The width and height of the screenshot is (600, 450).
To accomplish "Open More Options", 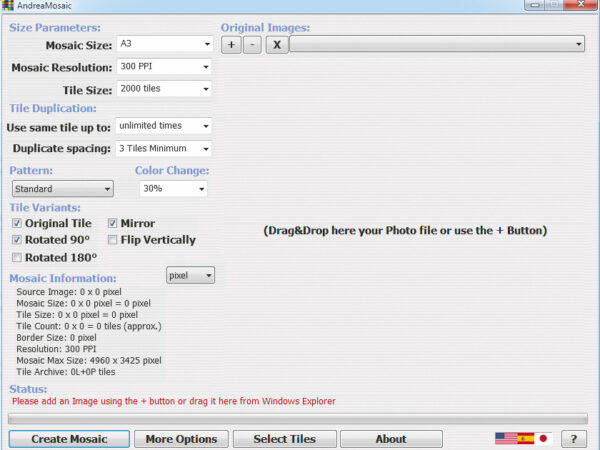I will (181, 439).
